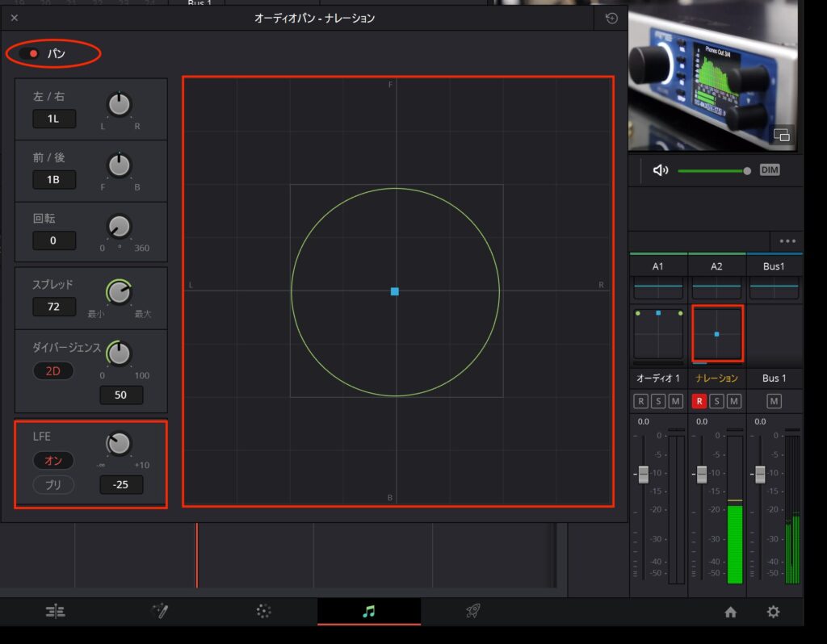Open the Cut page from bottom bar
The width and height of the screenshot is (827, 644).
56,612
